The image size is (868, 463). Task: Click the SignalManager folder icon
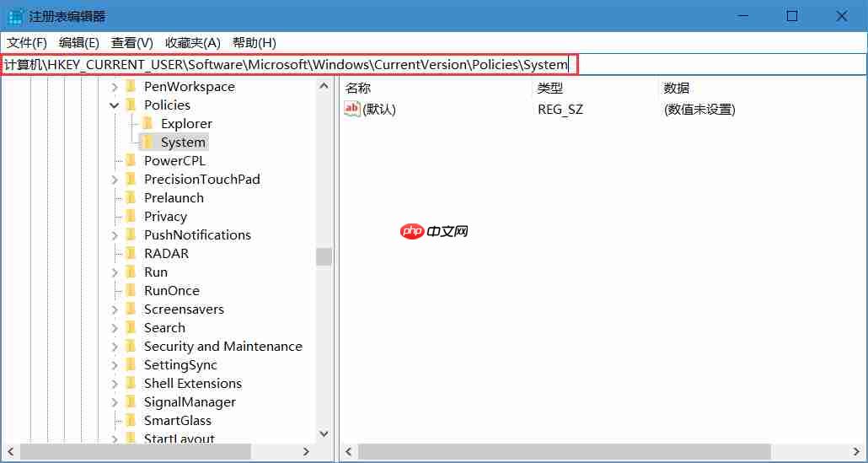[x=131, y=402]
